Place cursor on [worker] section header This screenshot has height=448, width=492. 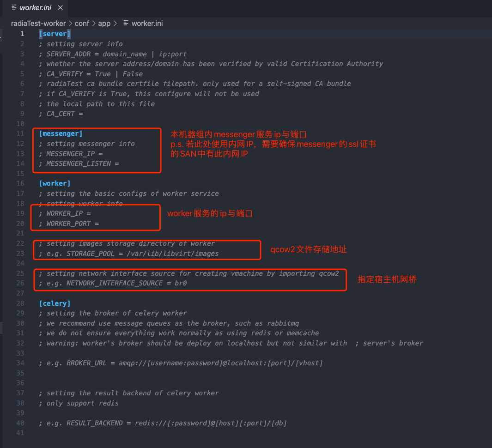pyautogui.click(x=55, y=183)
